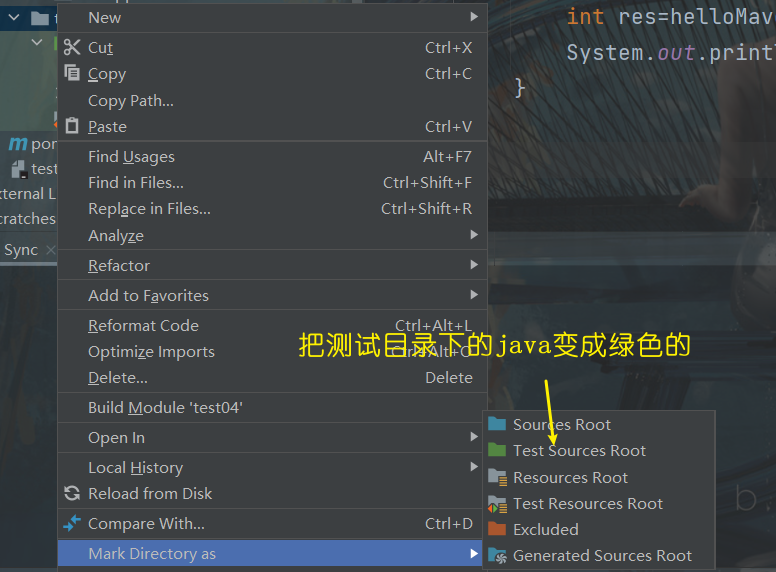Expand the Add to Favorites arrow
Viewport: 776px width, 572px height.
474,295
